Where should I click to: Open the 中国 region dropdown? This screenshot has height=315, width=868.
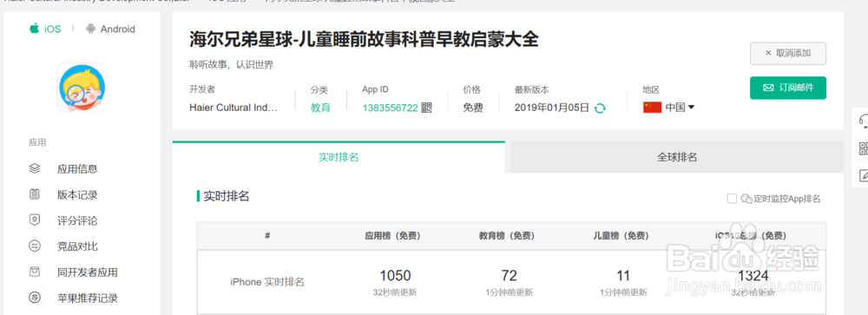680,108
